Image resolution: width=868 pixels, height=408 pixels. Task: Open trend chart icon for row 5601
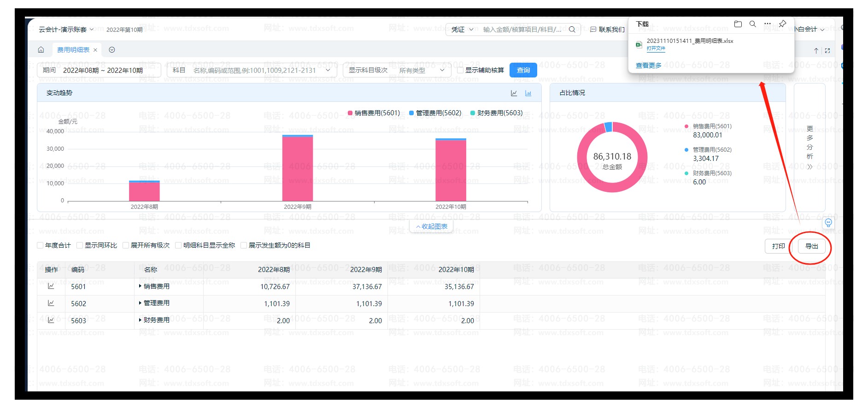51,286
